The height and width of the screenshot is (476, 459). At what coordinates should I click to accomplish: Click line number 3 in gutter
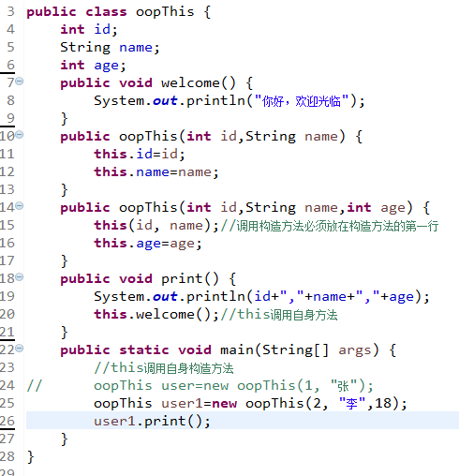tap(10, 11)
